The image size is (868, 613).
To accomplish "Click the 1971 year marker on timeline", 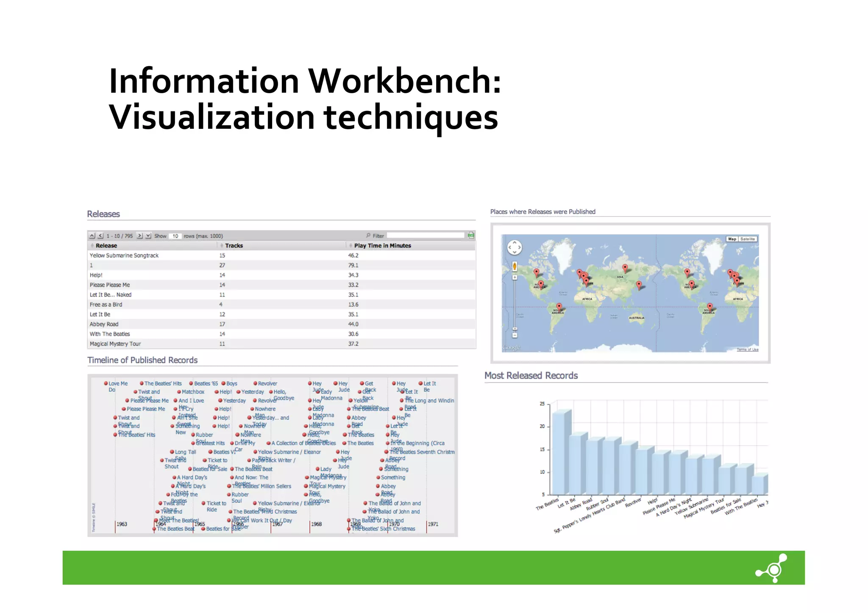I will coord(433,524).
